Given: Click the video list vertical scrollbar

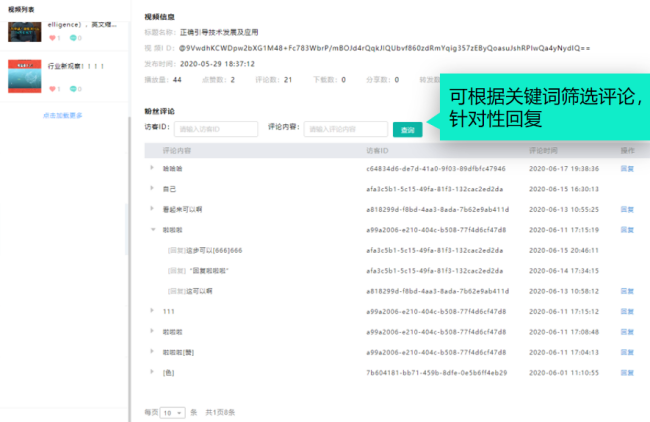Looking at the screenshot, I should click(x=127, y=229).
